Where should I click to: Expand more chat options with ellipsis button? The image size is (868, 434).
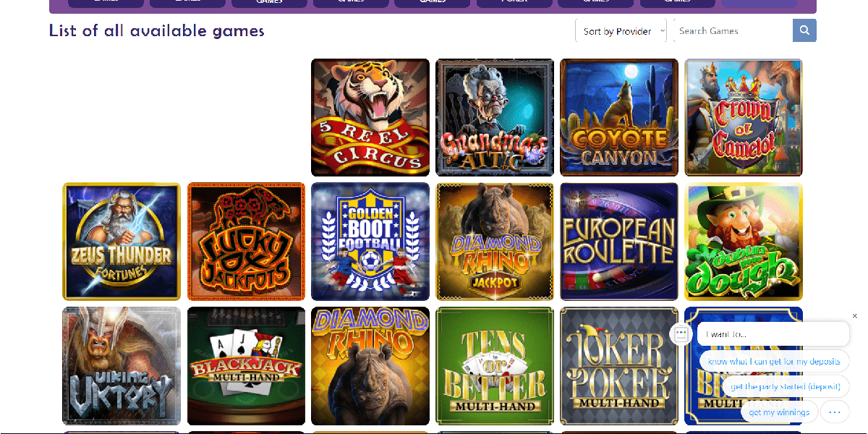coord(835,412)
